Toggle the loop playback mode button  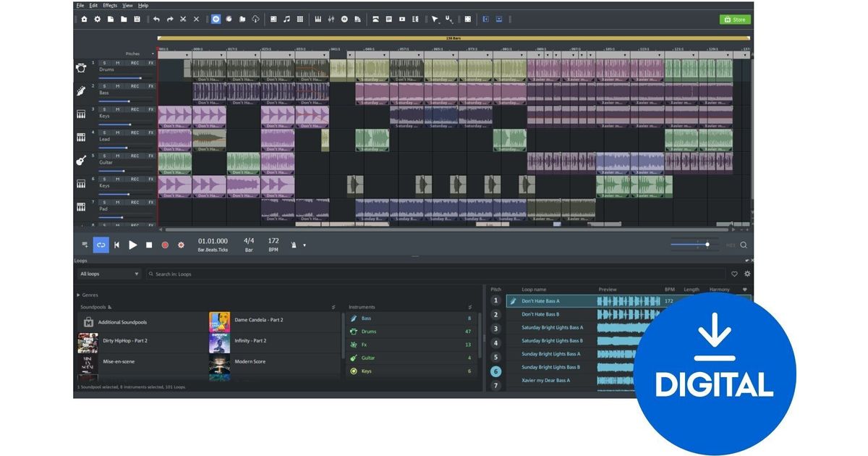[101, 245]
